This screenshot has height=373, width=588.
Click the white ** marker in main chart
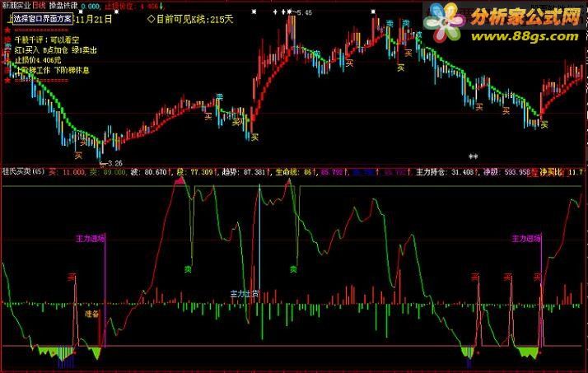click(474, 156)
